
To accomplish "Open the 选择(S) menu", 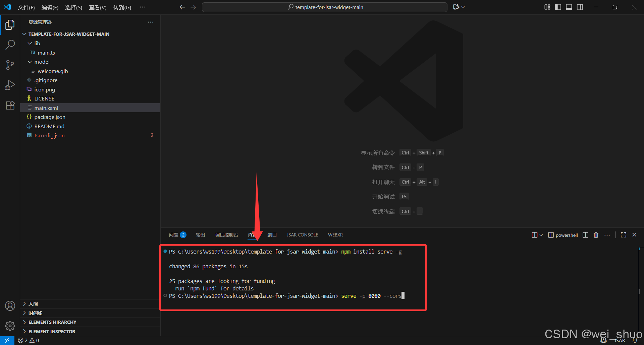I will coord(73,7).
